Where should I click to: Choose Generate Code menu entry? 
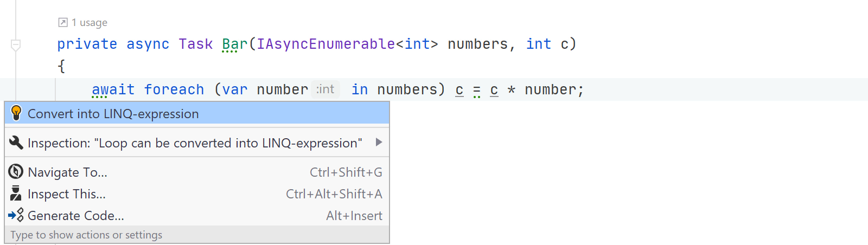(x=197, y=215)
